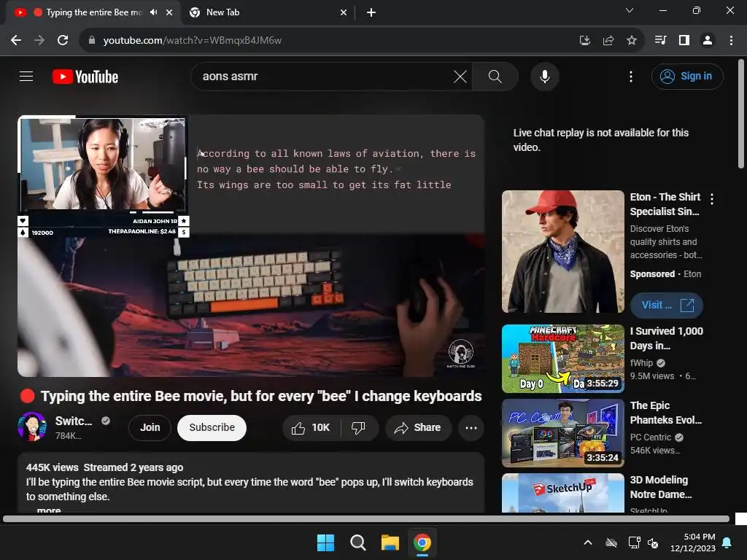Click the horizontal scrollbar at bottom
The height and width of the screenshot is (560, 747).
tap(366, 518)
